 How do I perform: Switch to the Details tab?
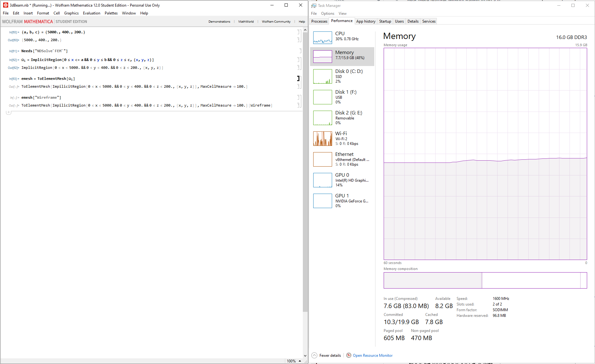(x=413, y=21)
